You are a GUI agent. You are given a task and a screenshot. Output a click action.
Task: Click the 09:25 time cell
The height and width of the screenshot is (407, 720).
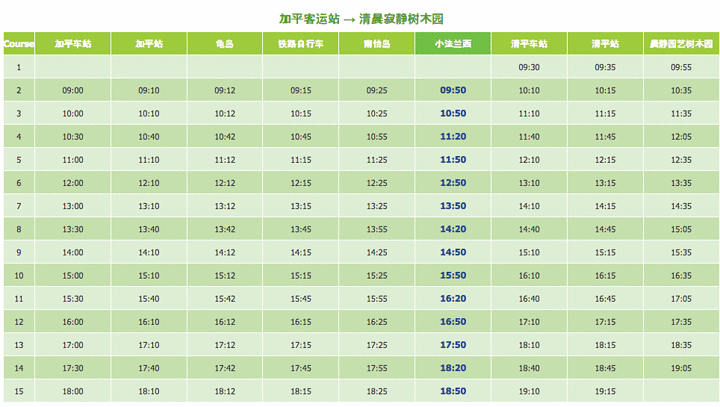(377, 90)
